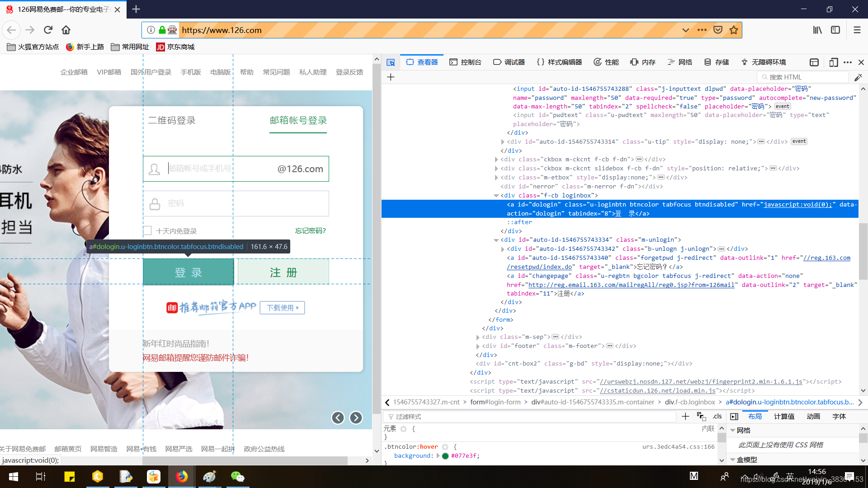Switch to 调试器 debugger tab
The height and width of the screenshot is (488, 868).
(509, 62)
